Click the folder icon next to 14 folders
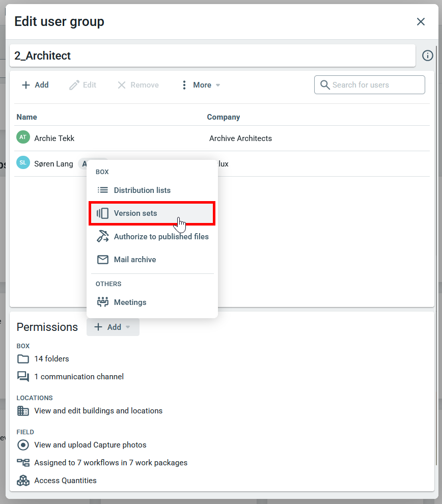 [23, 359]
